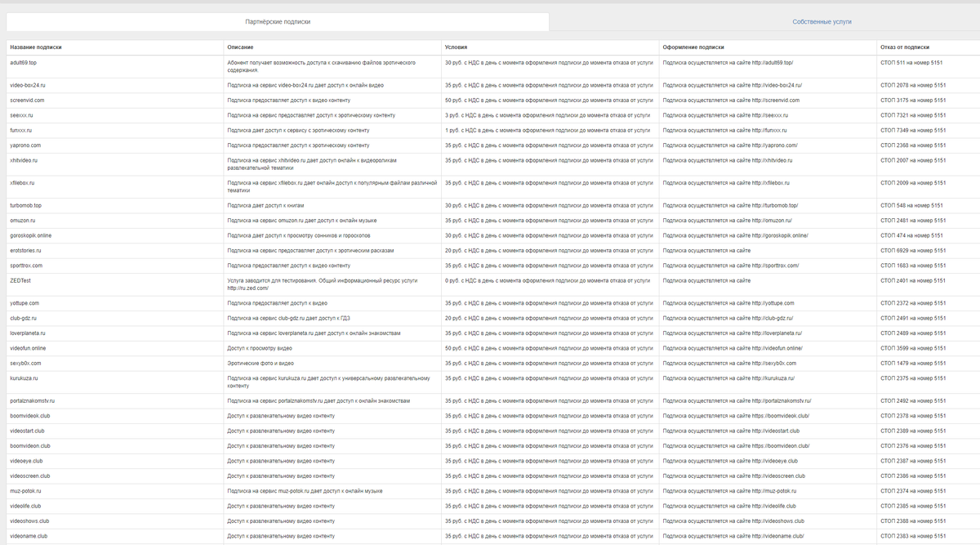Click the '1 руб. с НДС' condition cell
The height and width of the screenshot is (545, 980).
[547, 130]
